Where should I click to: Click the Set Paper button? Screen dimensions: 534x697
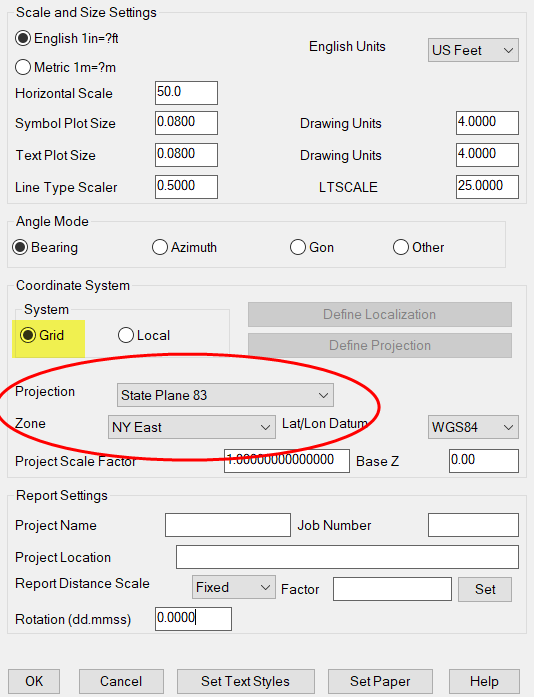[x=380, y=681]
